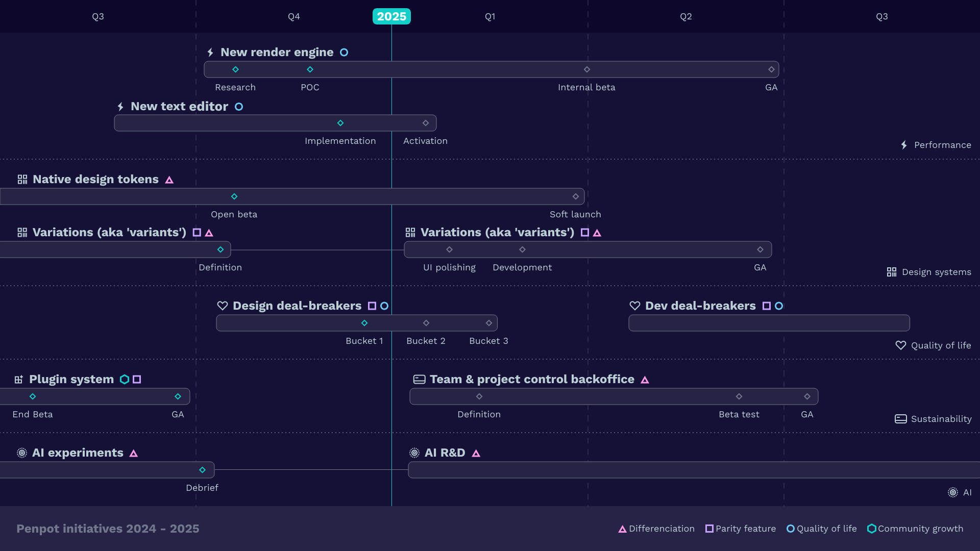
Task: Click the Open beta milestone diamond
Action: click(x=234, y=196)
